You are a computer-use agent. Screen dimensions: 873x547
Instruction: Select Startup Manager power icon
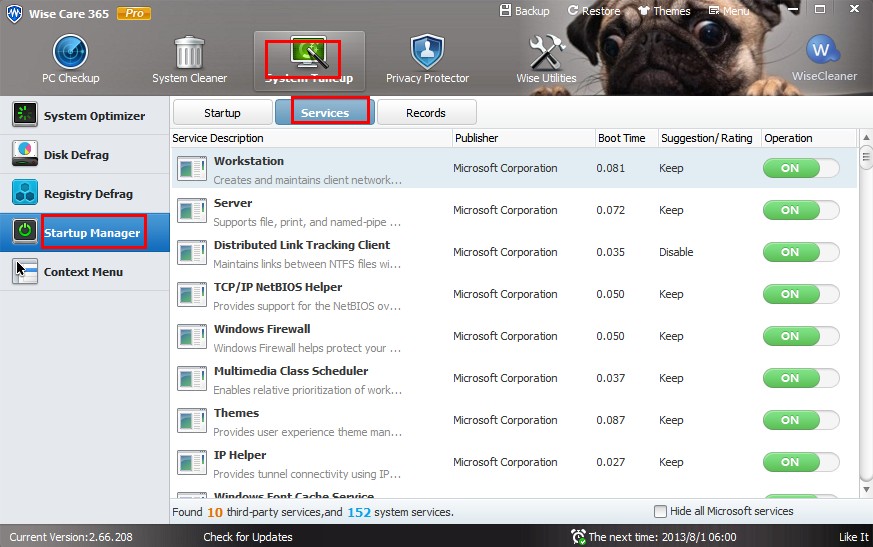(x=25, y=232)
